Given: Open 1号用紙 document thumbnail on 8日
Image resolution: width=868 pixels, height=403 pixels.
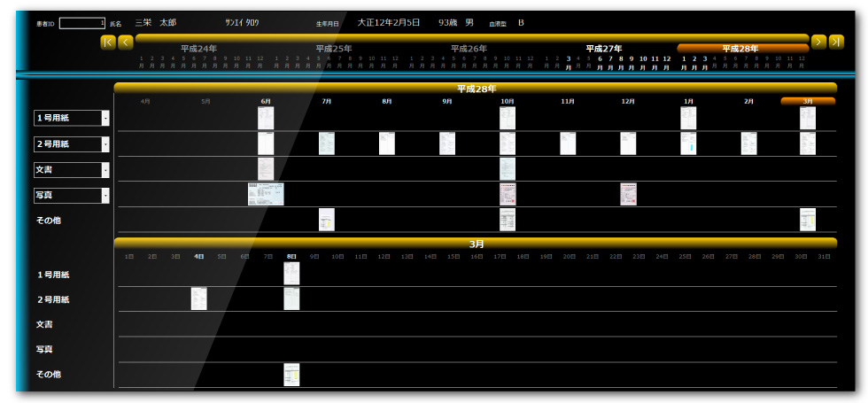Looking at the screenshot, I should click(291, 273).
